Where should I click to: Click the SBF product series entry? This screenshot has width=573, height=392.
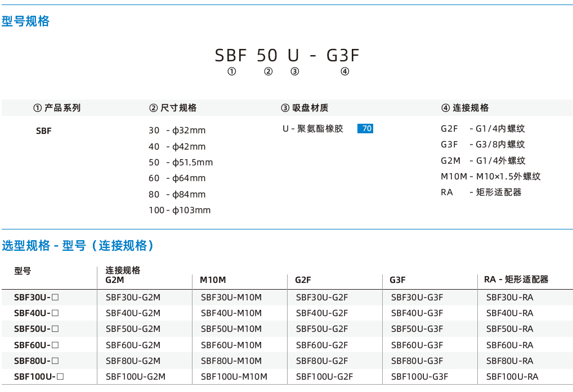pos(43,130)
